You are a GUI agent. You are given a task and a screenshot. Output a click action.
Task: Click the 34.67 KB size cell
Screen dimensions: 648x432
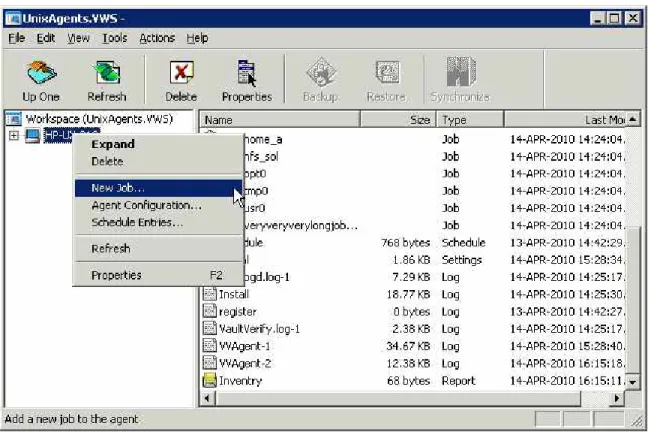[x=408, y=346]
